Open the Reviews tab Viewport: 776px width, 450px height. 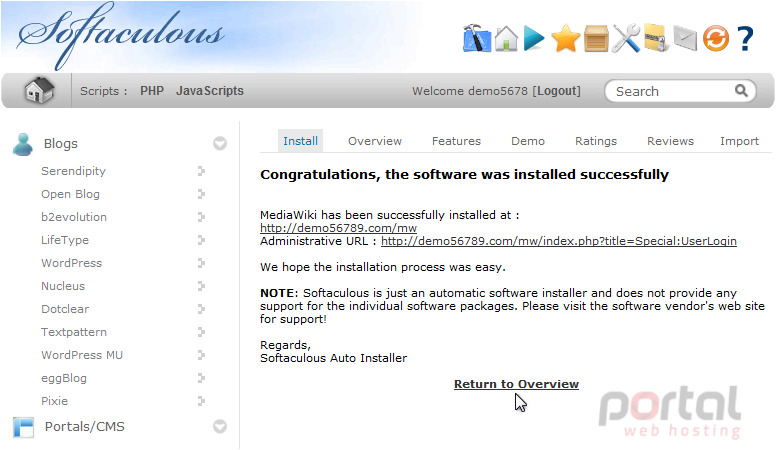click(x=671, y=141)
